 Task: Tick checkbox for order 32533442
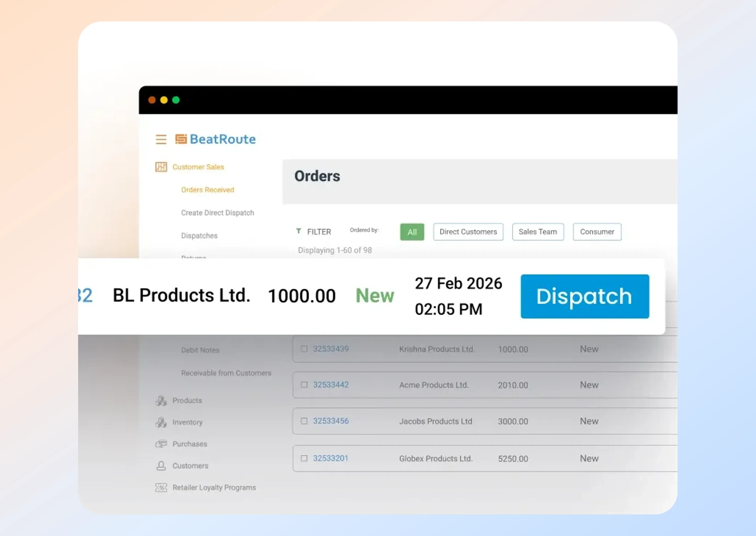(x=304, y=385)
